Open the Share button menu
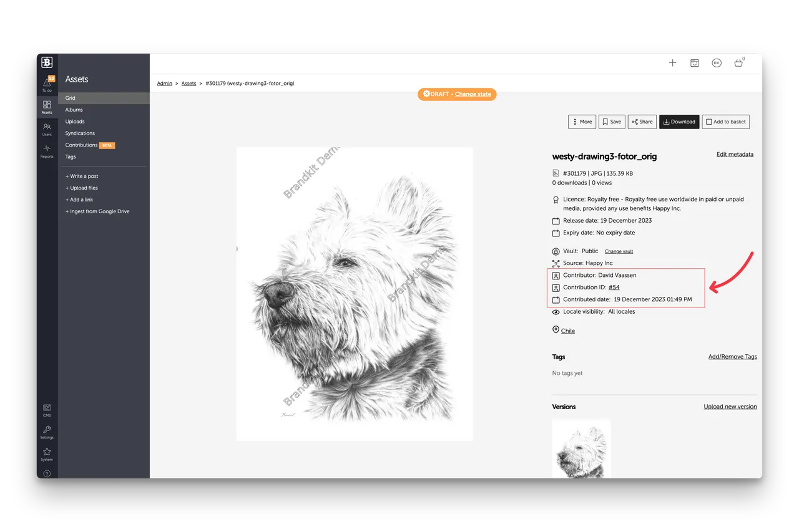This screenshot has height=532, width=799. coord(642,122)
